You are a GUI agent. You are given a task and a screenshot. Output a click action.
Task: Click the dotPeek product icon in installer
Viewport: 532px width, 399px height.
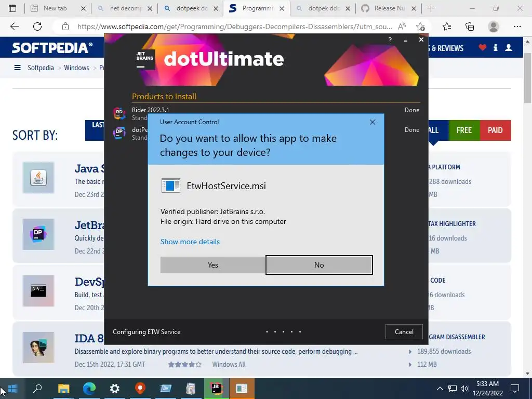pyautogui.click(x=119, y=133)
